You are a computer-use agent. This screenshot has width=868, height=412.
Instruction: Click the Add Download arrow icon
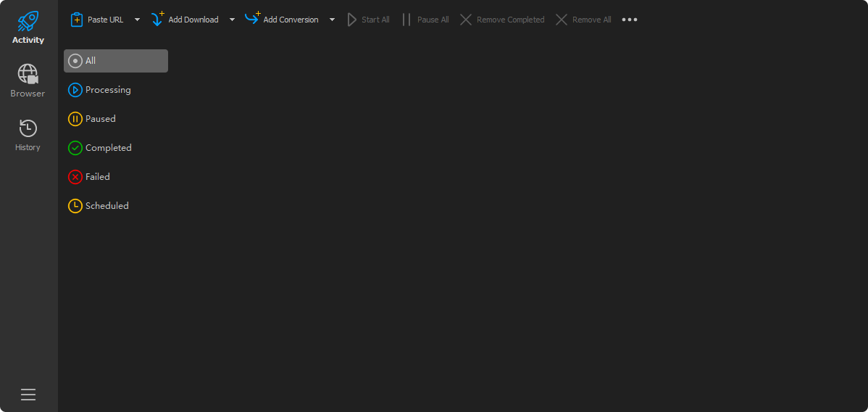[157, 20]
